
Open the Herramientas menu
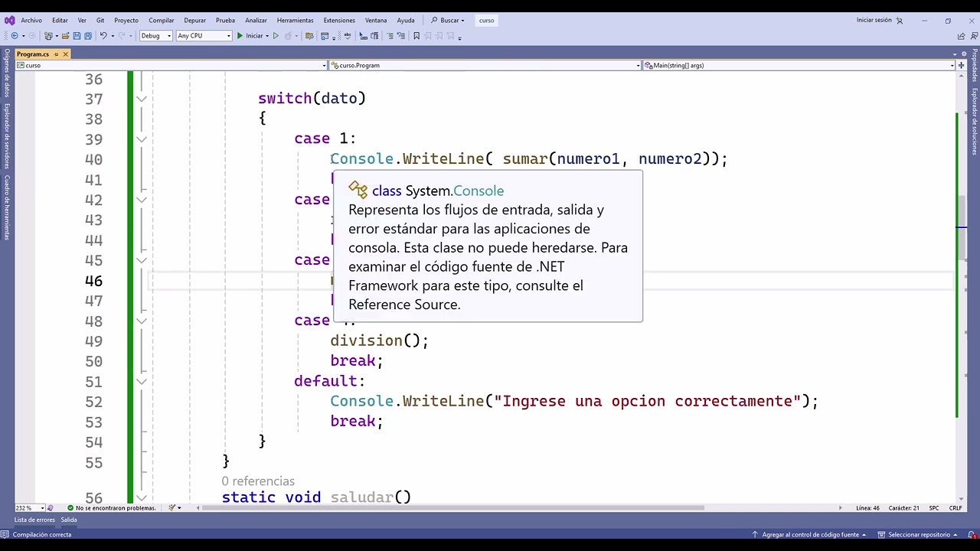(x=295, y=21)
